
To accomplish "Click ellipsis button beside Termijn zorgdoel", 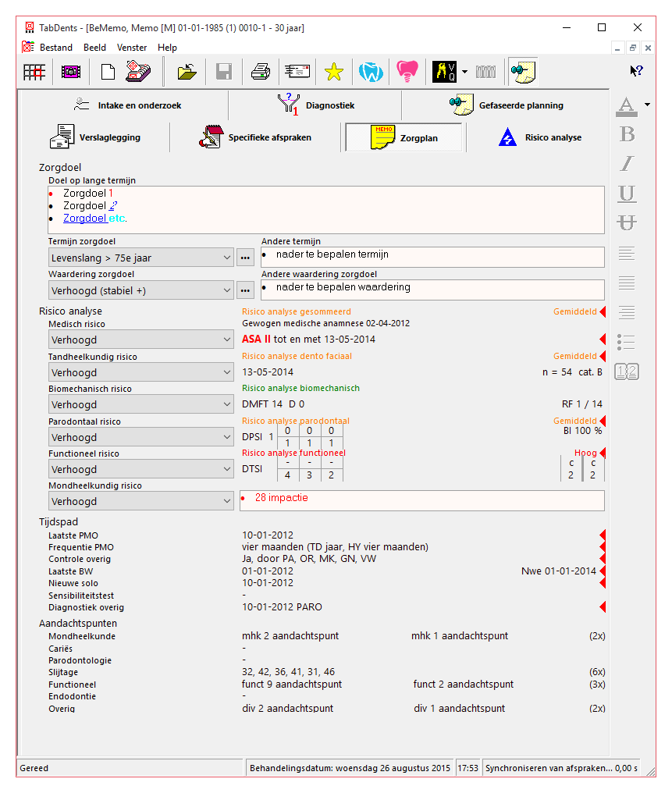I will click(x=245, y=258).
